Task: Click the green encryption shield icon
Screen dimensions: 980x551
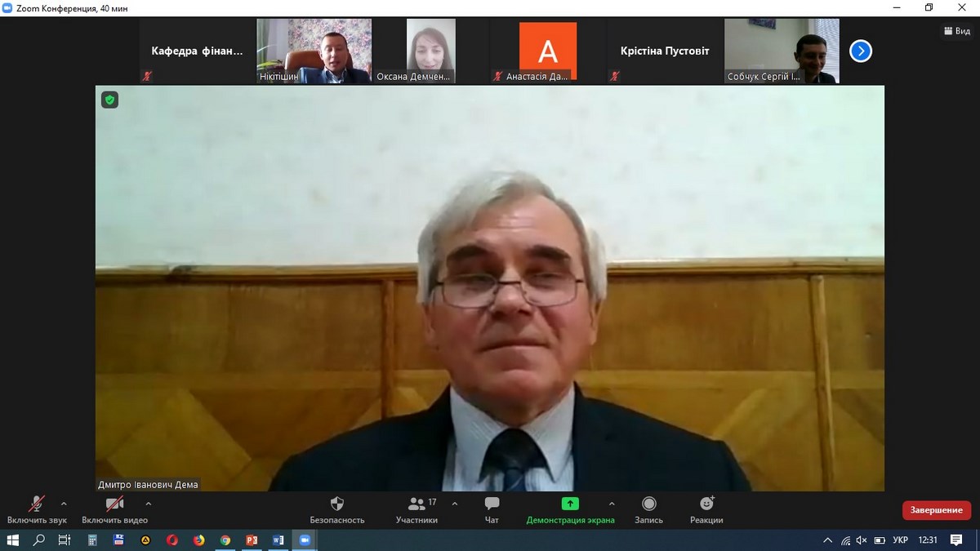Action: 109,100
